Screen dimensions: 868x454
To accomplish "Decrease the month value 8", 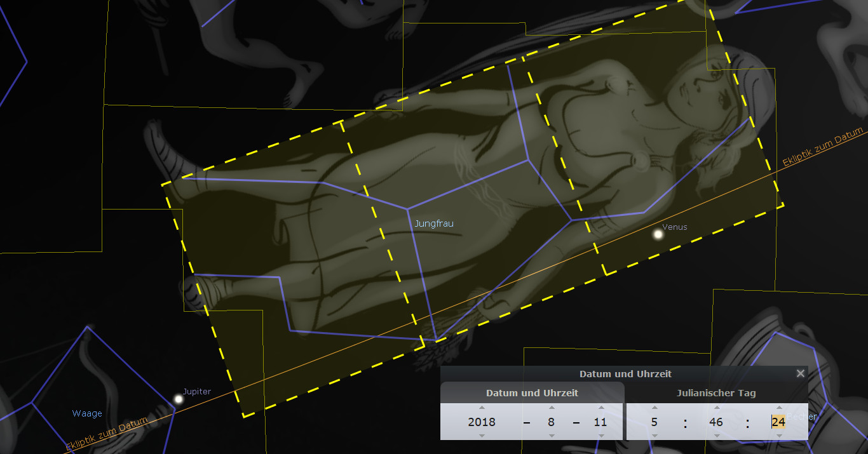I will [x=552, y=436].
